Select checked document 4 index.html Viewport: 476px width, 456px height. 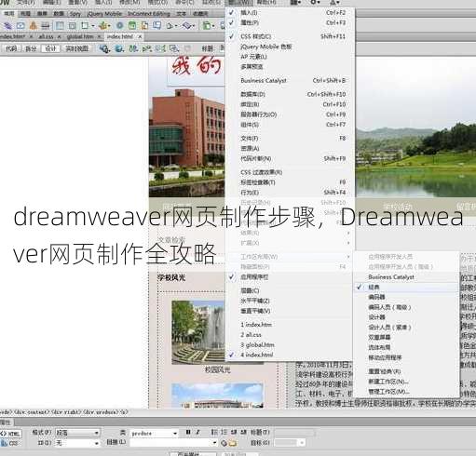pos(290,355)
